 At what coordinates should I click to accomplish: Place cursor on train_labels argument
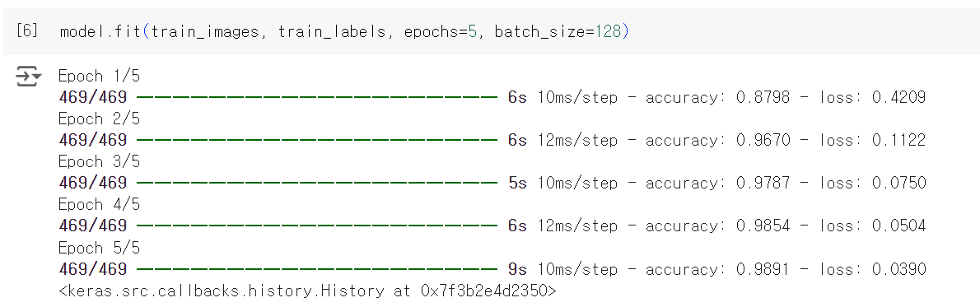tap(332, 31)
